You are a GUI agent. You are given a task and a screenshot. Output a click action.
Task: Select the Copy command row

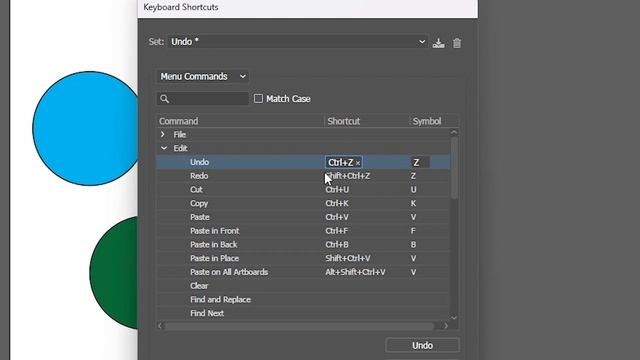[303, 203]
